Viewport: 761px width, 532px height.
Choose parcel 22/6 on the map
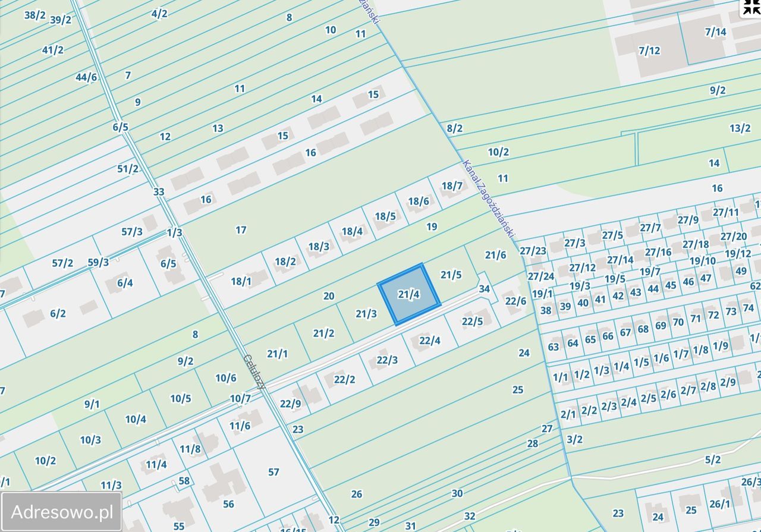(x=515, y=301)
